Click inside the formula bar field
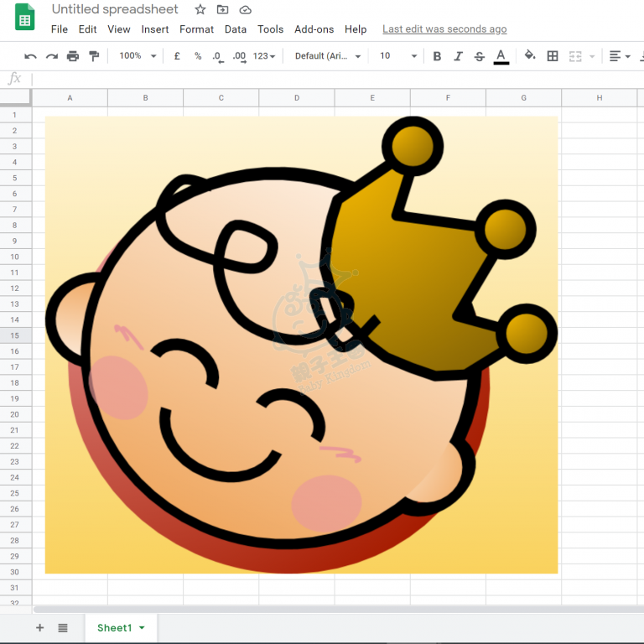Viewport: 644px width, 644px height. pyautogui.click(x=335, y=79)
